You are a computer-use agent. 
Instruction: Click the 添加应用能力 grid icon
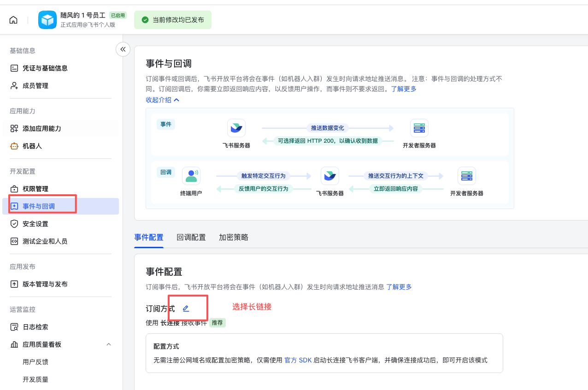14,128
